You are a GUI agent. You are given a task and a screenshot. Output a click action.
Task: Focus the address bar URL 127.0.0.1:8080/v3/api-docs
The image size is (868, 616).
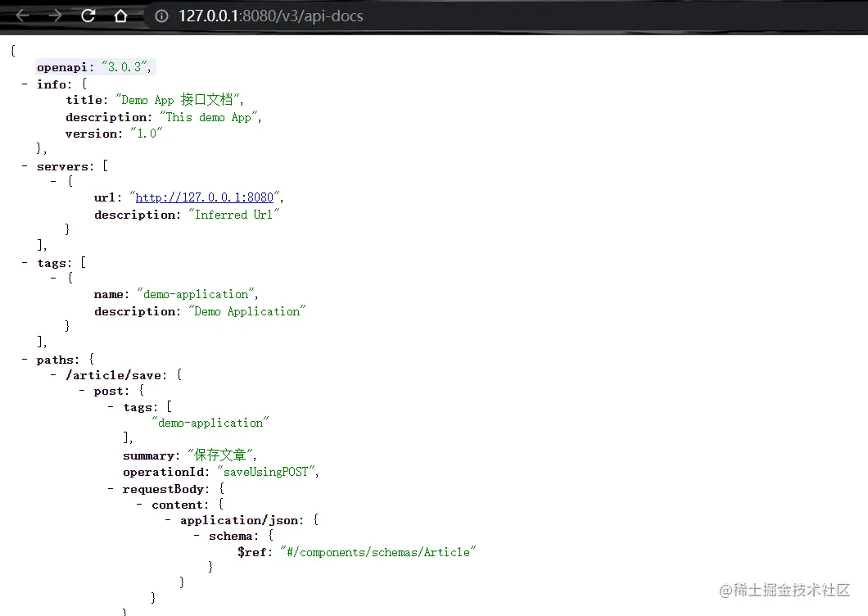click(x=271, y=16)
